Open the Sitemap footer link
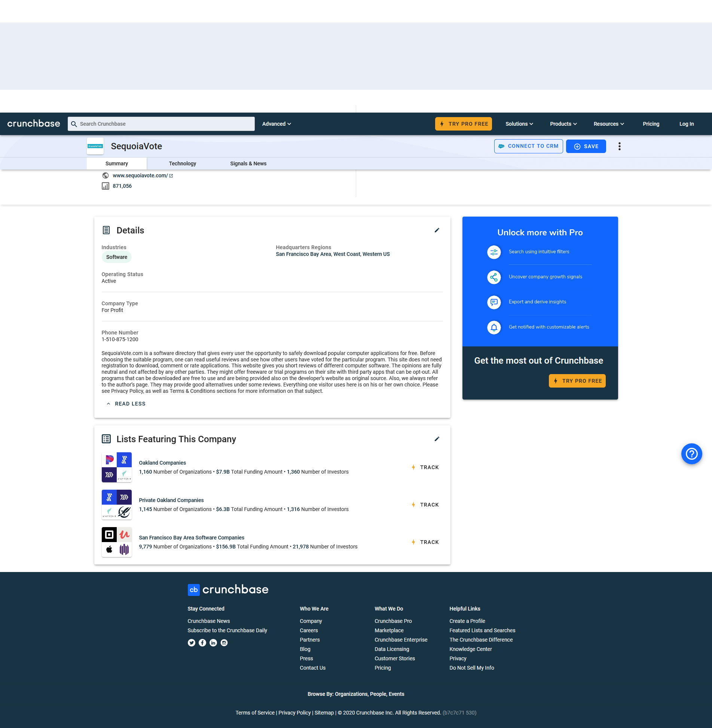 tap(324, 713)
